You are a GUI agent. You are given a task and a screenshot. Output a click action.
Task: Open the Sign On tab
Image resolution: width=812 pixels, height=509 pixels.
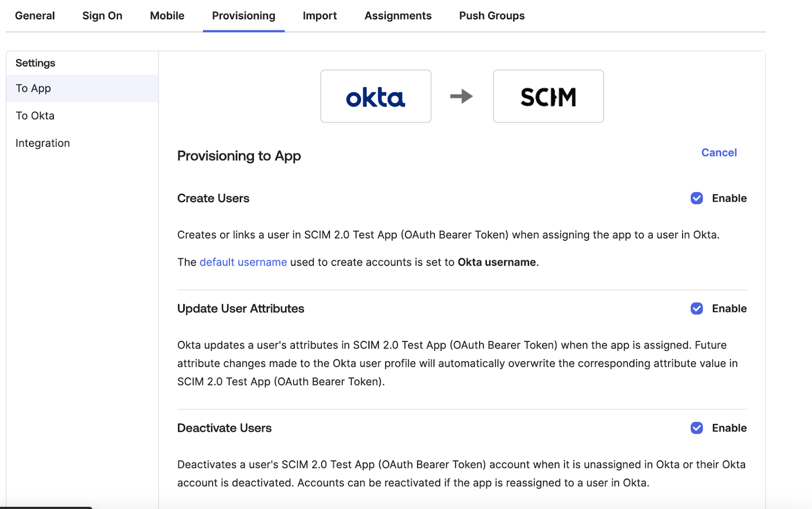pos(102,15)
